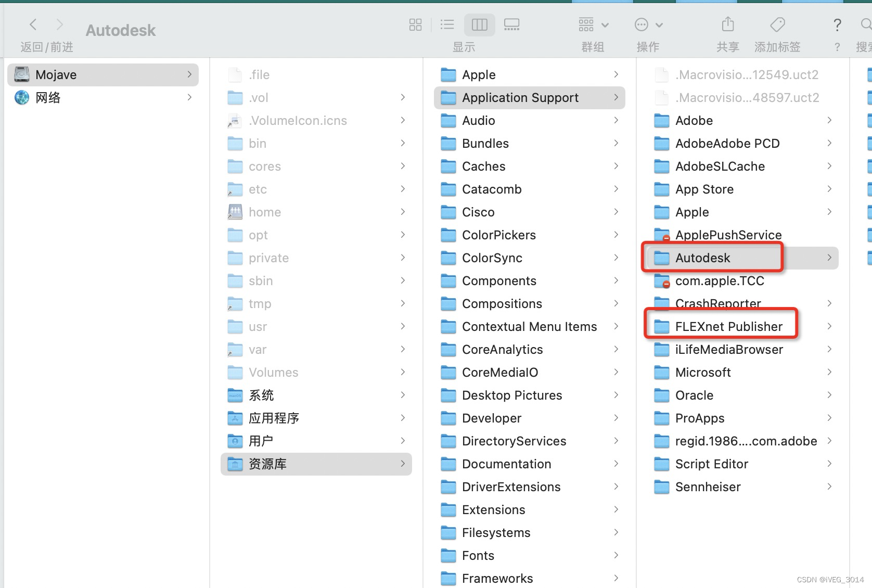
Task: Select the Fonts folder
Action: [478, 556]
